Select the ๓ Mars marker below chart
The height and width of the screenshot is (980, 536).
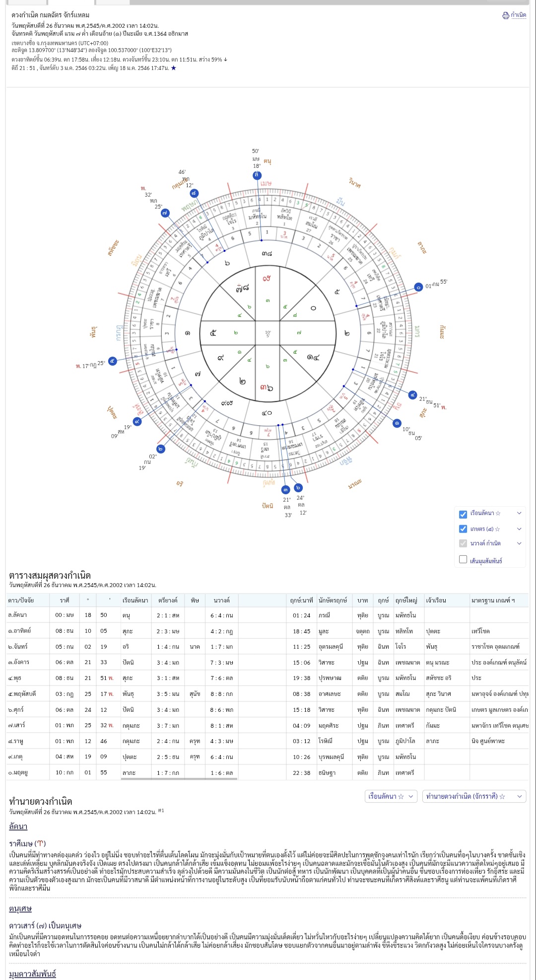(x=285, y=489)
